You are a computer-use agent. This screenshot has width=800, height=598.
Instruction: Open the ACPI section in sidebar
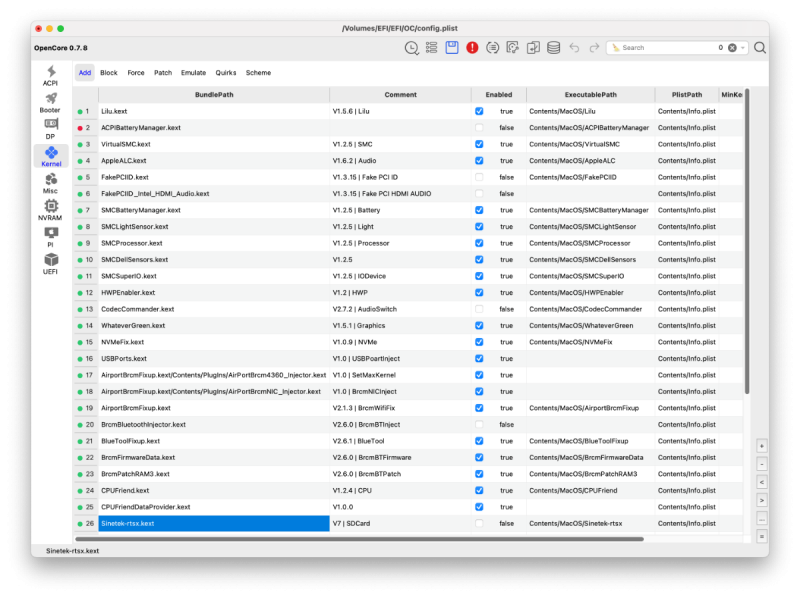click(50, 76)
